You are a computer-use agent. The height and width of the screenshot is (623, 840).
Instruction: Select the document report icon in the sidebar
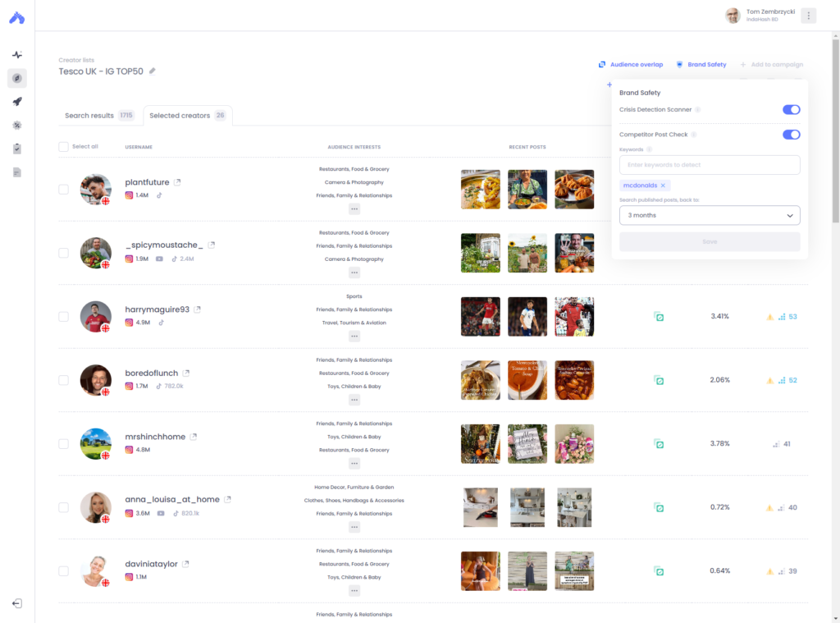(x=17, y=171)
